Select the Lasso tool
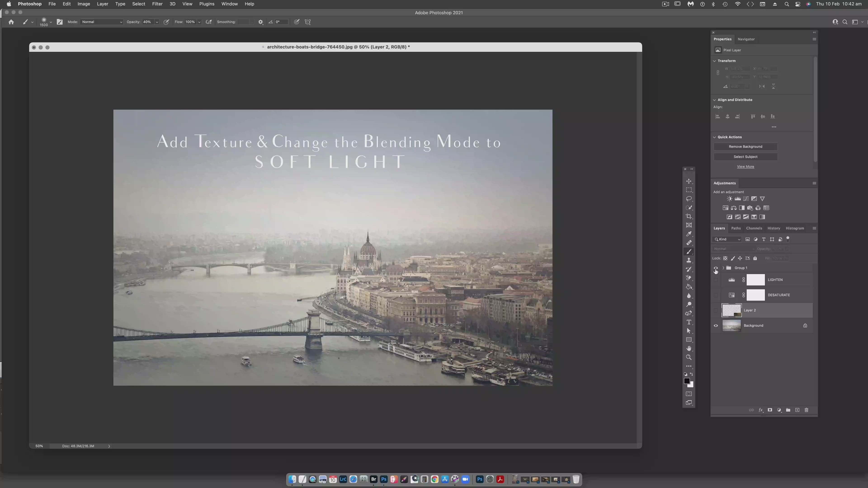The height and width of the screenshot is (488, 868). click(689, 199)
